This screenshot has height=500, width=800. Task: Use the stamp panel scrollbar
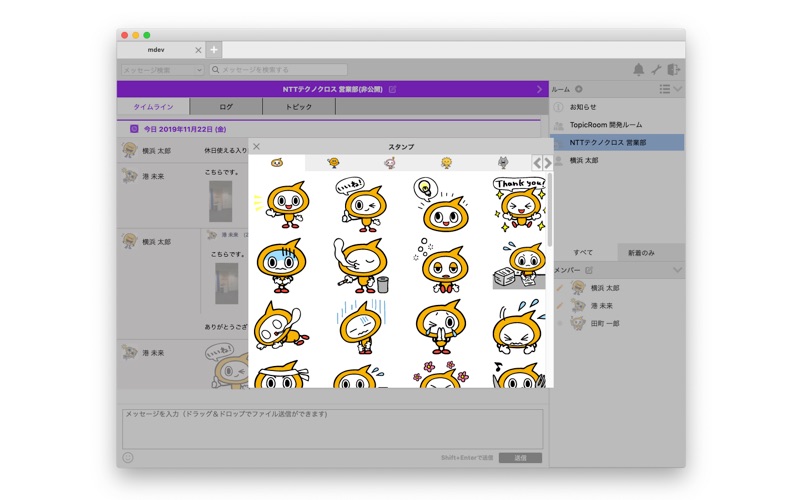click(549, 210)
